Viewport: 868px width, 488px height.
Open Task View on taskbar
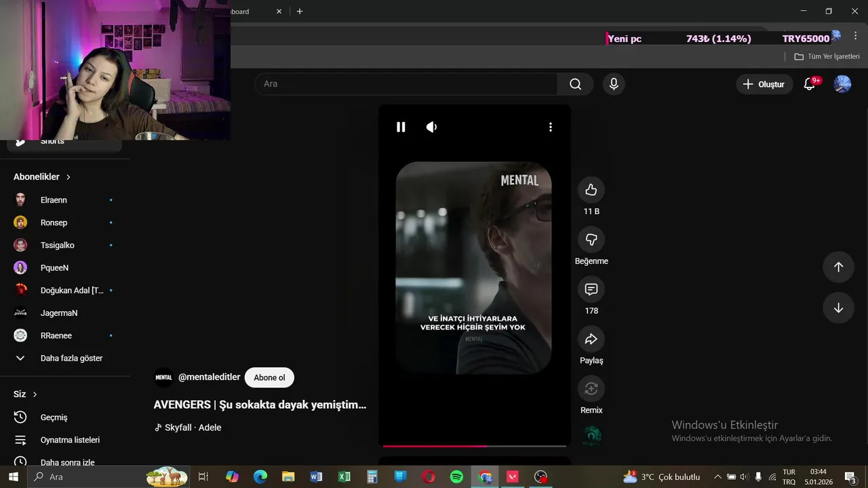tap(203, 476)
